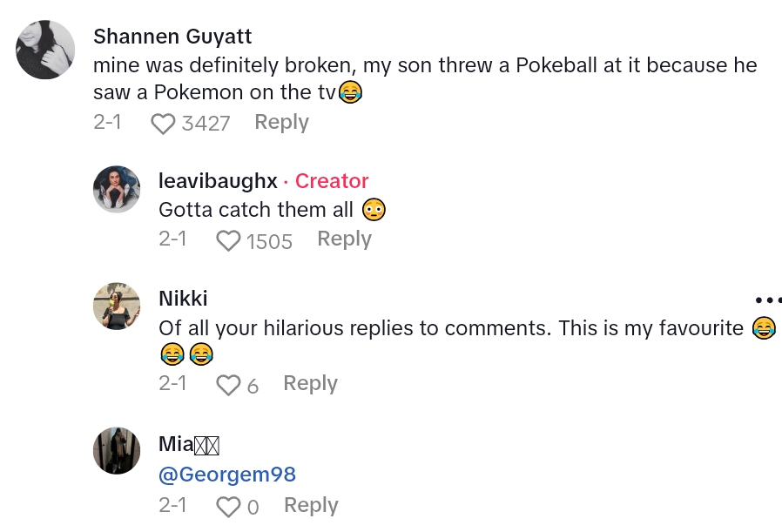The width and height of the screenshot is (782, 532).
Task: Open Shannen Guyatt's profile picture
Action: click(x=45, y=50)
